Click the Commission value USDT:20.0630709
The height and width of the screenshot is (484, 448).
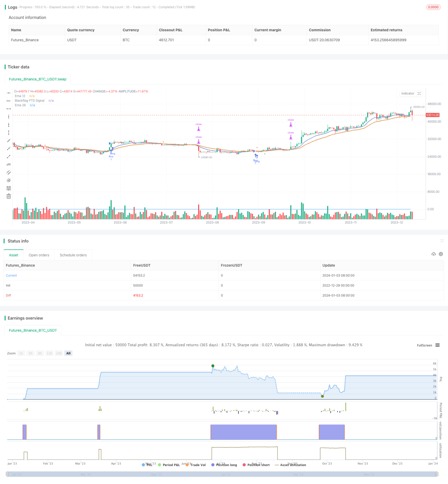[x=324, y=40]
